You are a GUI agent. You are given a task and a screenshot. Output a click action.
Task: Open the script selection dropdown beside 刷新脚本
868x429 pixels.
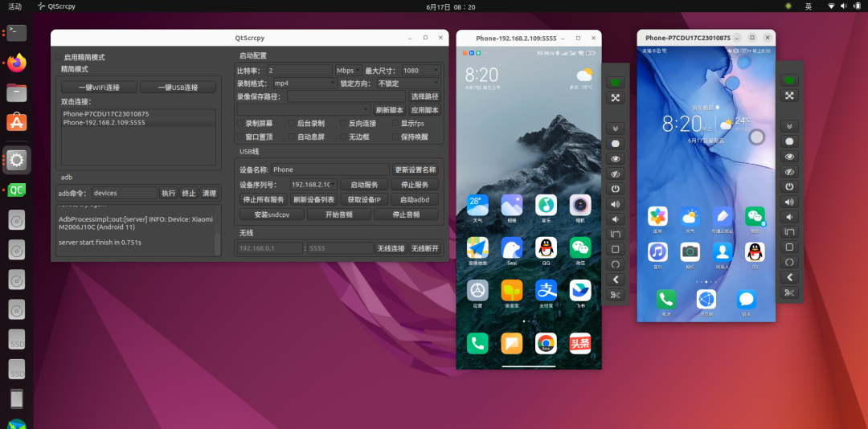303,109
